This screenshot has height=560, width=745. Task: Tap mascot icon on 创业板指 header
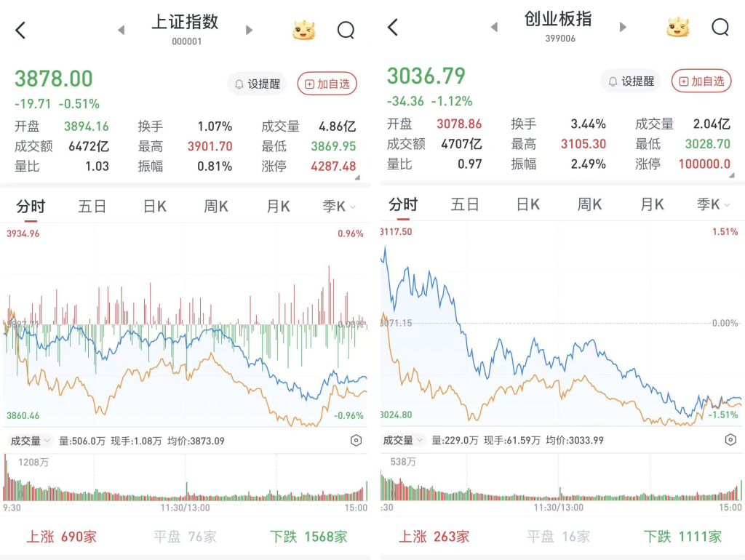point(677,28)
